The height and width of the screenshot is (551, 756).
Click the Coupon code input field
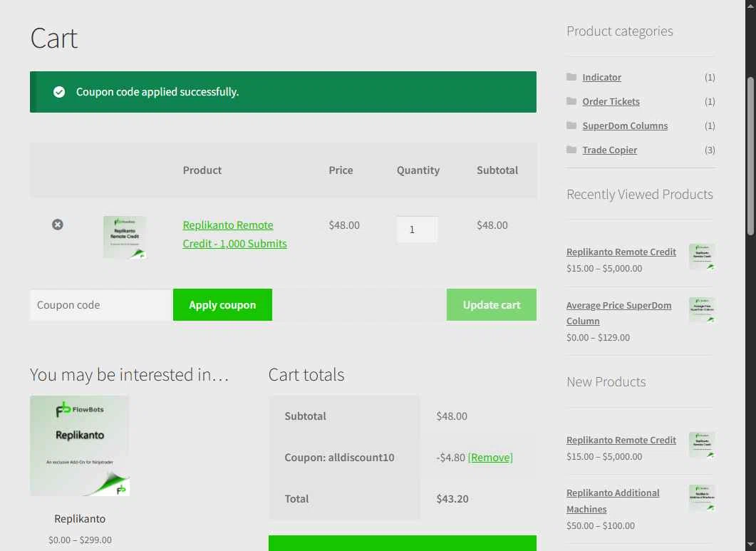pyautogui.click(x=101, y=305)
